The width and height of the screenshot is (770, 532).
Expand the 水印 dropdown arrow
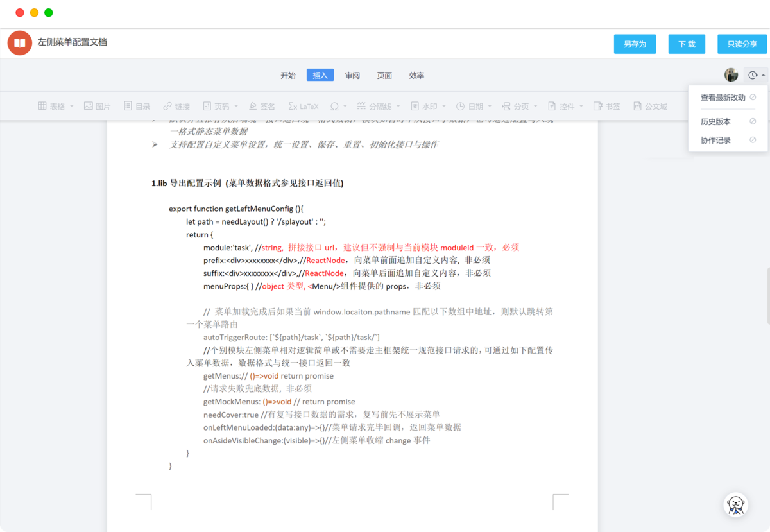pyautogui.click(x=445, y=107)
